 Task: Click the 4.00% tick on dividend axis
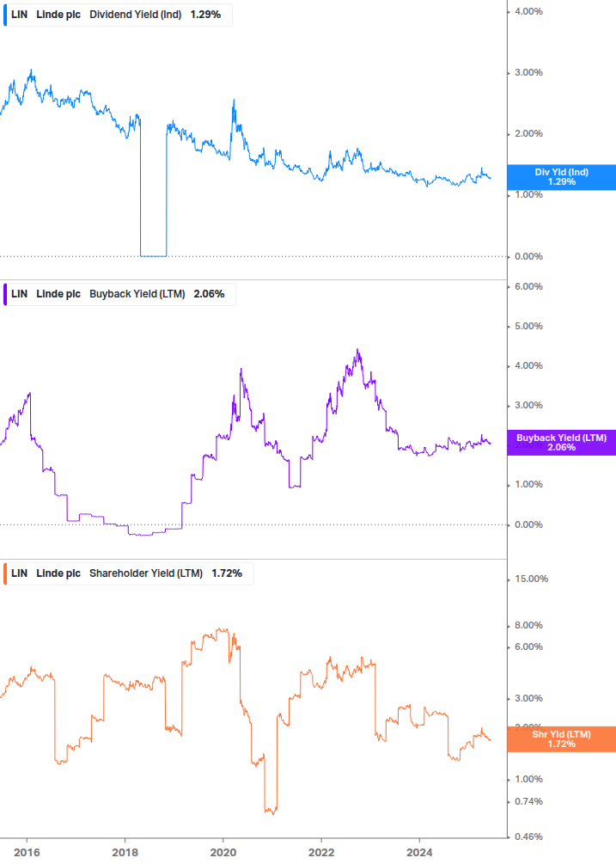point(528,11)
